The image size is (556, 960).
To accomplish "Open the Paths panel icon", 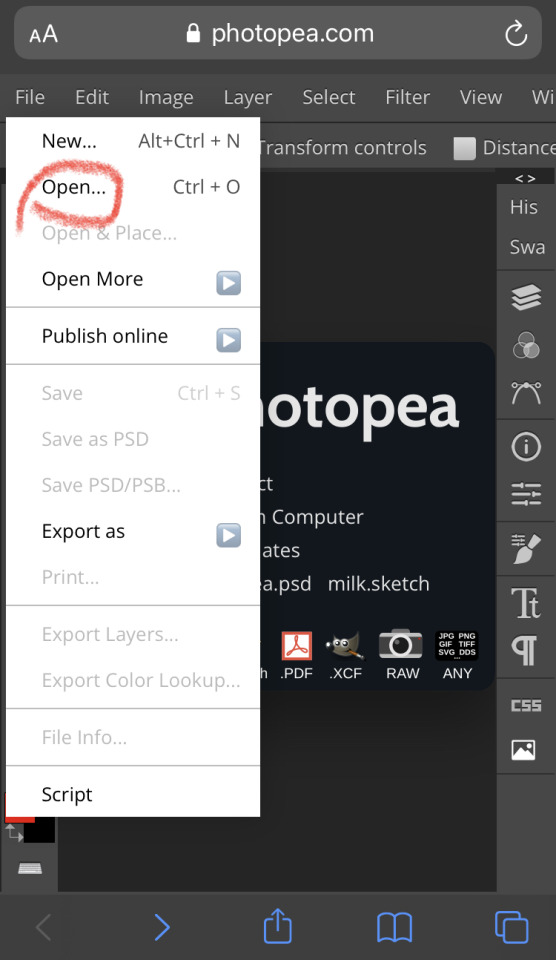I will [526, 392].
